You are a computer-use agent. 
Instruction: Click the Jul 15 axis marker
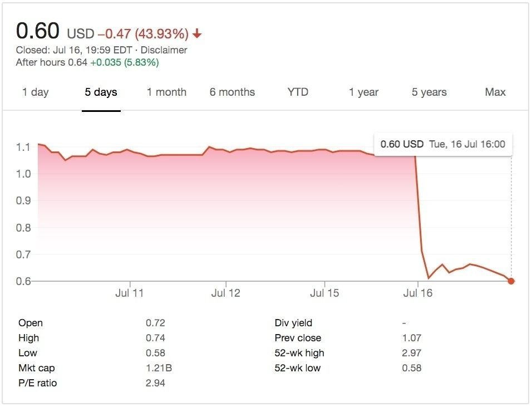324,293
